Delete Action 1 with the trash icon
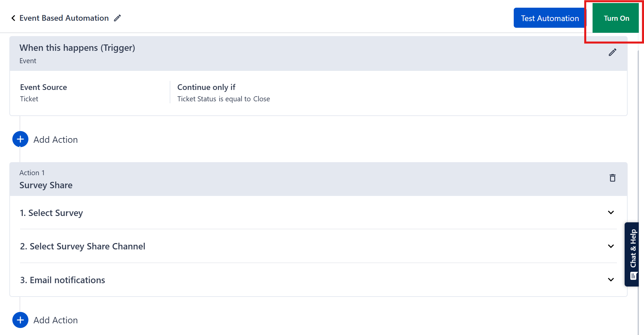 tap(612, 178)
